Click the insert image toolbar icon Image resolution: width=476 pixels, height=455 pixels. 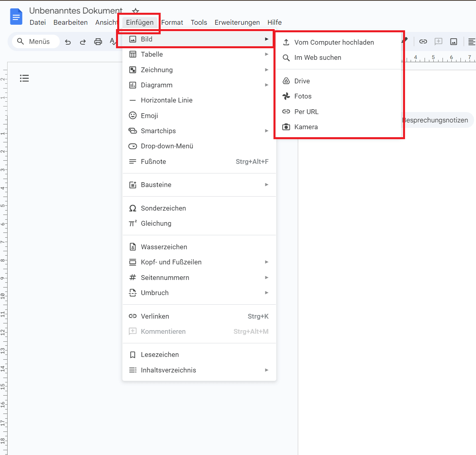(x=453, y=41)
